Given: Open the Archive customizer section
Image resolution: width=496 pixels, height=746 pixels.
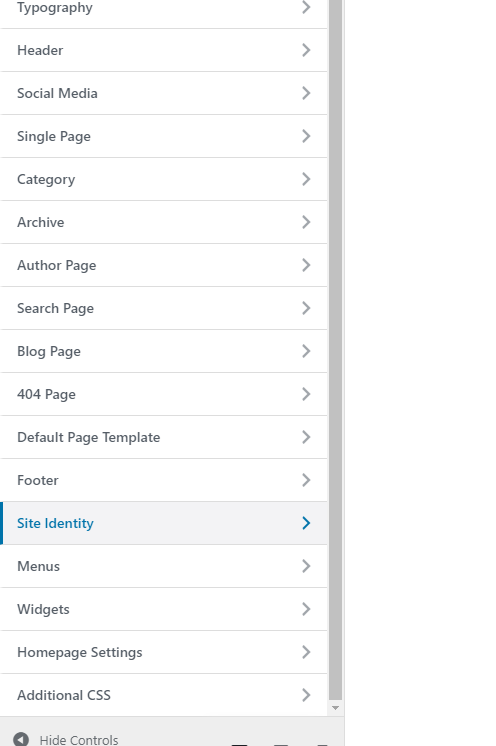Looking at the screenshot, I should point(164,222).
